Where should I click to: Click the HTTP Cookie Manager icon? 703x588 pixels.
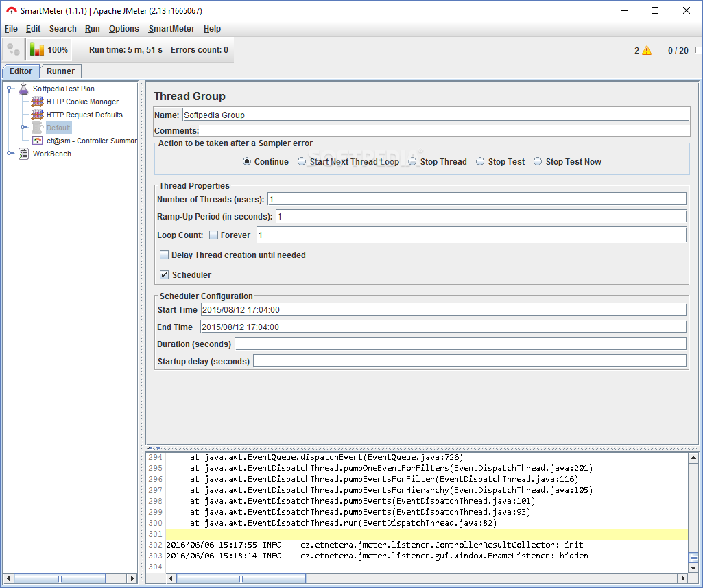(x=38, y=102)
